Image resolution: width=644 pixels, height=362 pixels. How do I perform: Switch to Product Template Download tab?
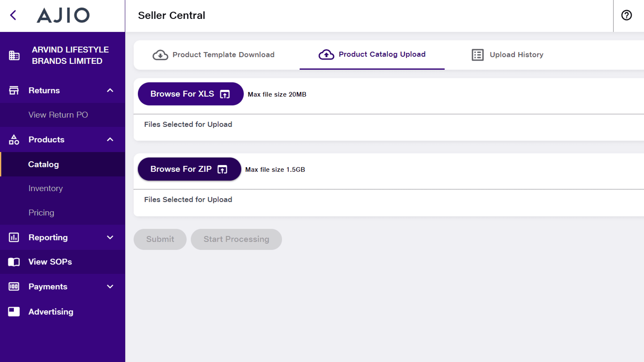coord(214,55)
